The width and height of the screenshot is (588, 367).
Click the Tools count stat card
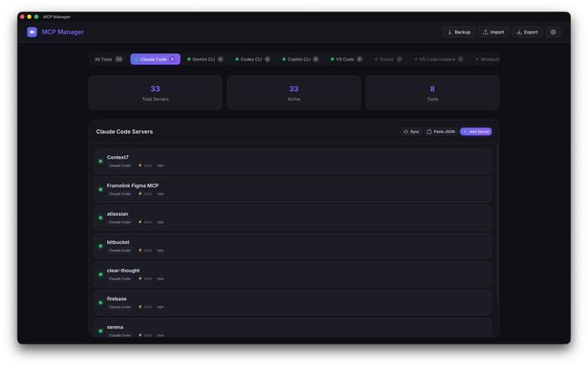tap(433, 93)
